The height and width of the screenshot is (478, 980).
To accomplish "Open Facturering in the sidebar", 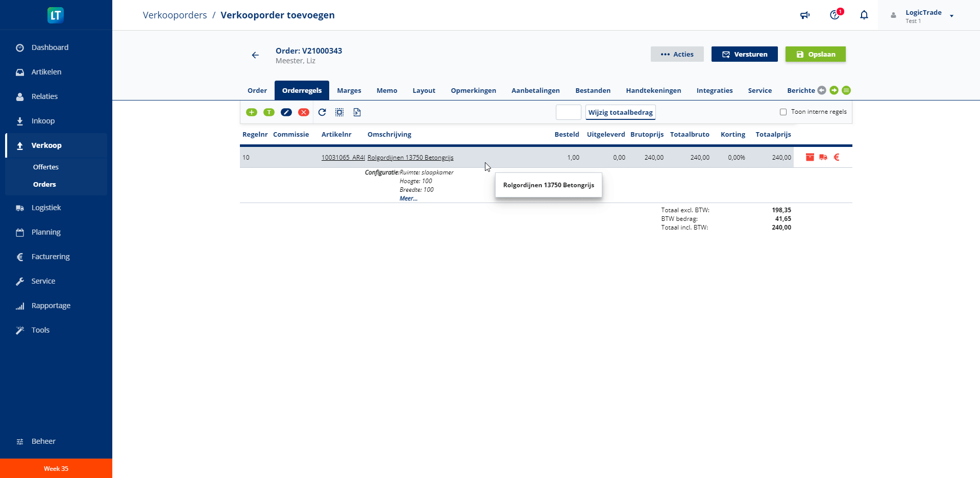I will (51, 257).
